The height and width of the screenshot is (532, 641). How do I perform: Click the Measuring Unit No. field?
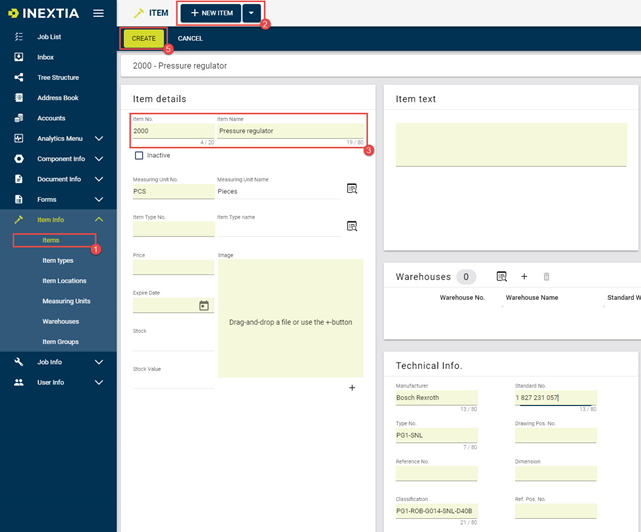(173, 191)
